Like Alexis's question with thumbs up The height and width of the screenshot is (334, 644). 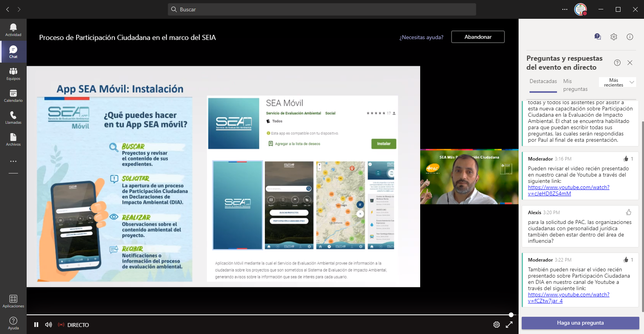[628, 212]
